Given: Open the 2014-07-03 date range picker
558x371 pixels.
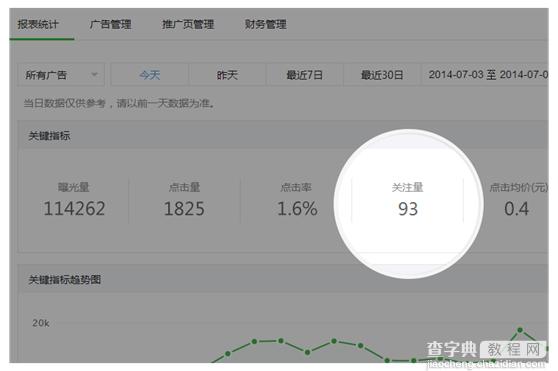Looking at the screenshot, I should (485, 75).
